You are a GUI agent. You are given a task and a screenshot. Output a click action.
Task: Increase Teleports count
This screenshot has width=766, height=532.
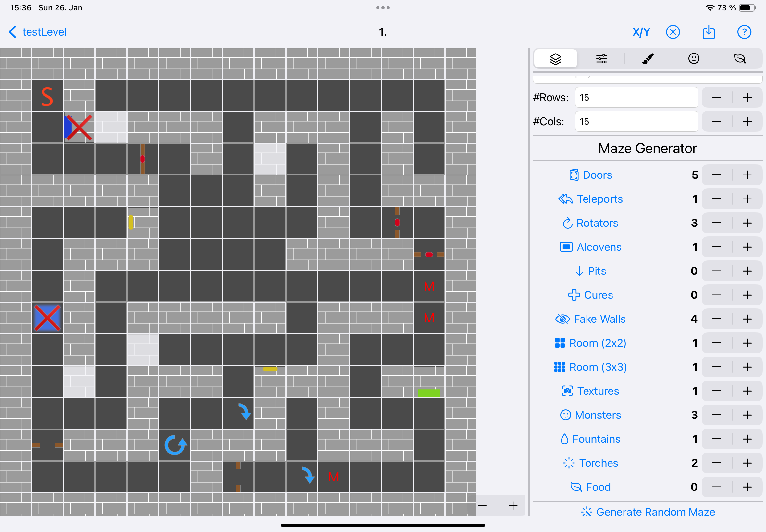[x=747, y=199]
